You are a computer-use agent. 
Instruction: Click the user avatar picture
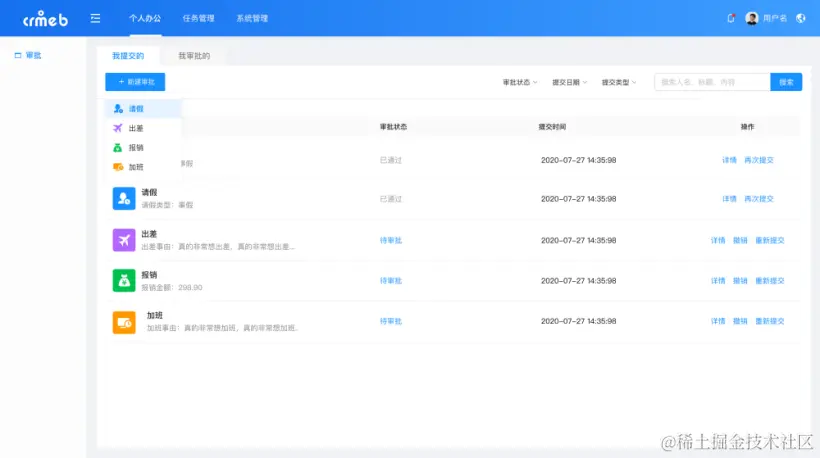coord(751,18)
